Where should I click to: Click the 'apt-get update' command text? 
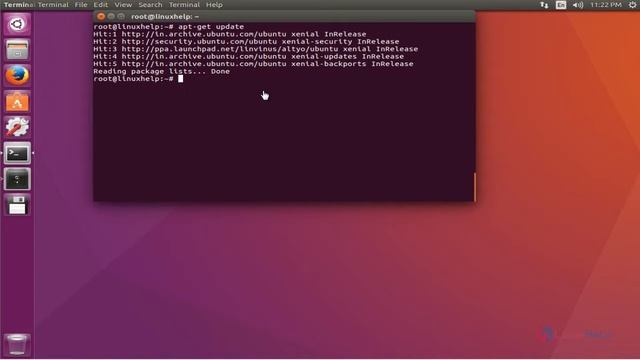211,27
